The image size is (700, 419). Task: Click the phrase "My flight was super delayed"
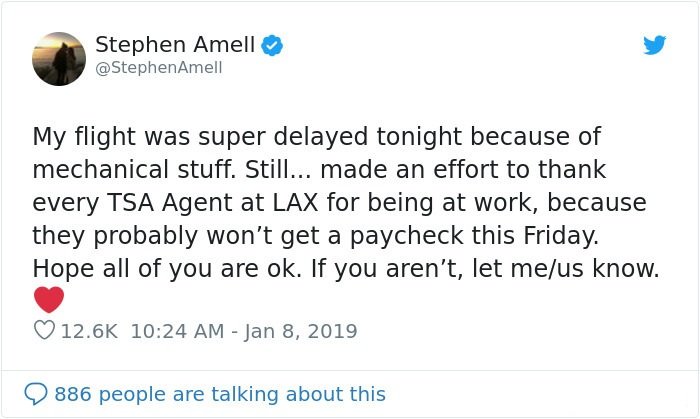click(x=200, y=137)
